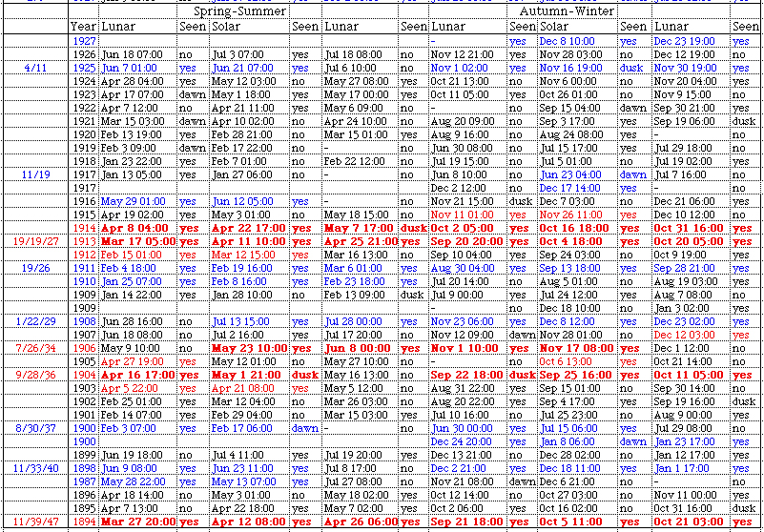This screenshot has width=764, height=532.
Task: Click the 8/30/37 cycle label
Action: pos(34,429)
